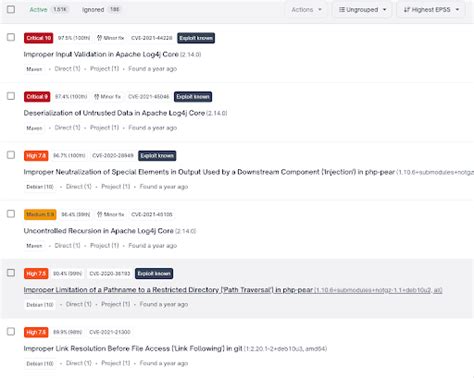The height and width of the screenshot is (378, 474).
Task: Open Improper Input Validation in Apache Log4j Core
Action: [101, 54]
